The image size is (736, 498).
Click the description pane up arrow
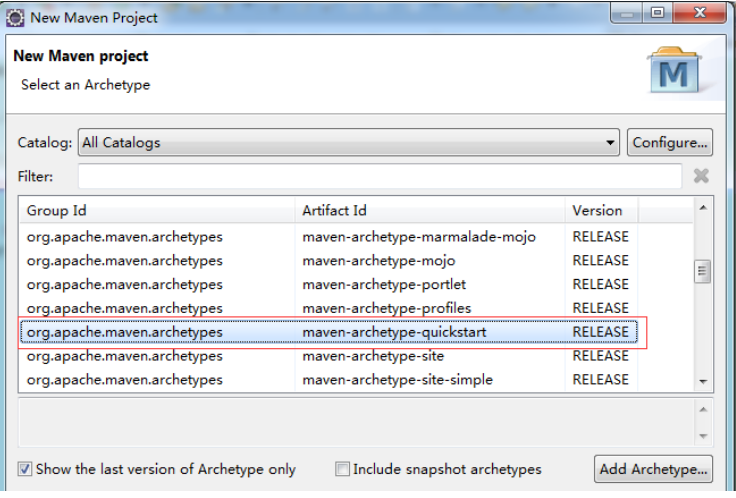pyautogui.click(x=703, y=410)
